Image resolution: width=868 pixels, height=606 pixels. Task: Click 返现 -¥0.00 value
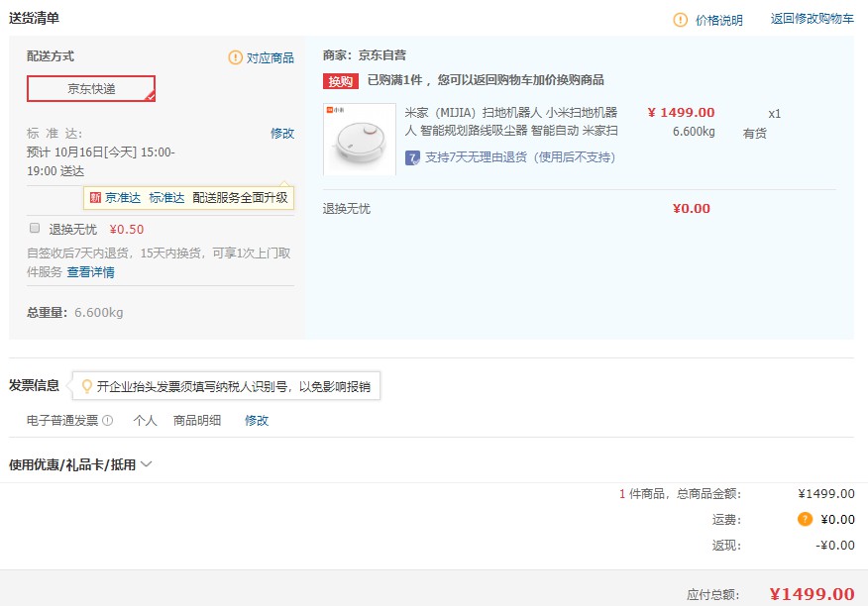tap(834, 546)
